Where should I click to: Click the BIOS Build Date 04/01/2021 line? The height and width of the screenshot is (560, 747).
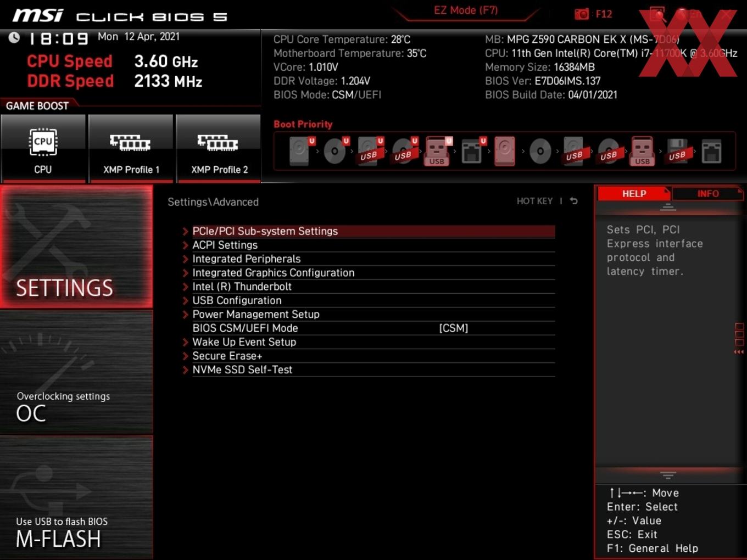click(x=551, y=94)
